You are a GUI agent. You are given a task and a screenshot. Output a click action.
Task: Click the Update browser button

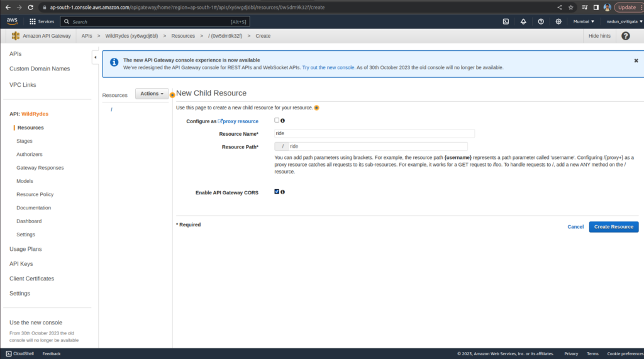(x=627, y=8)
